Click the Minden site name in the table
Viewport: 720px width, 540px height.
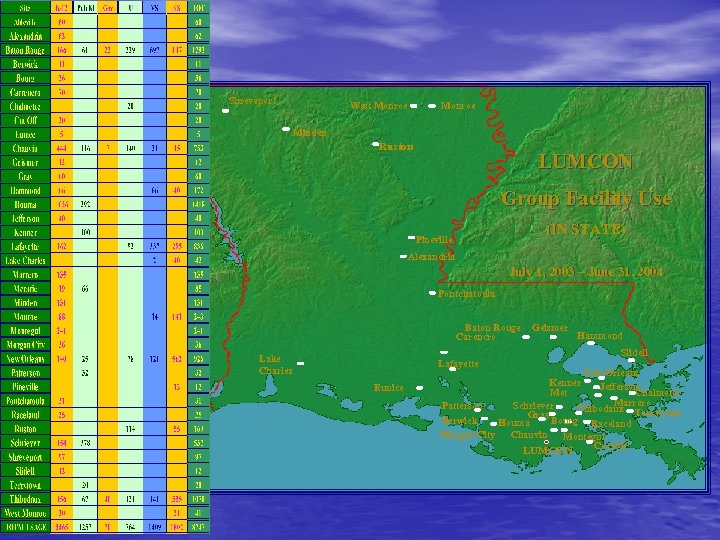(x=25, y=303)
